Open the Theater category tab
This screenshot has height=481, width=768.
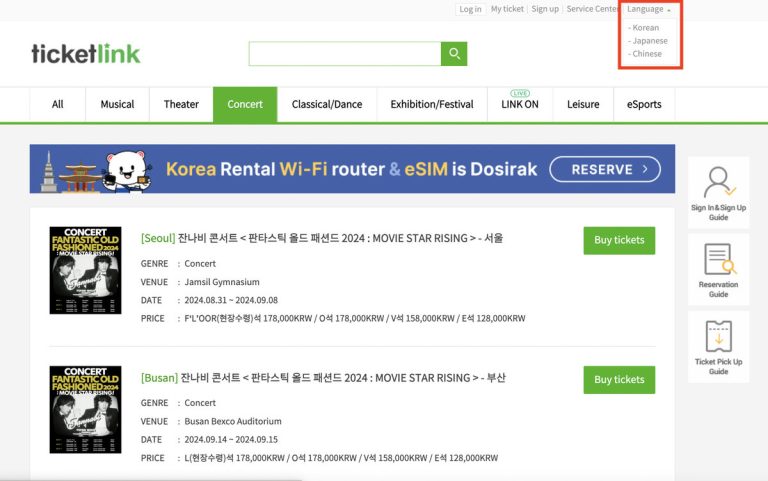[x=181, y=104]
